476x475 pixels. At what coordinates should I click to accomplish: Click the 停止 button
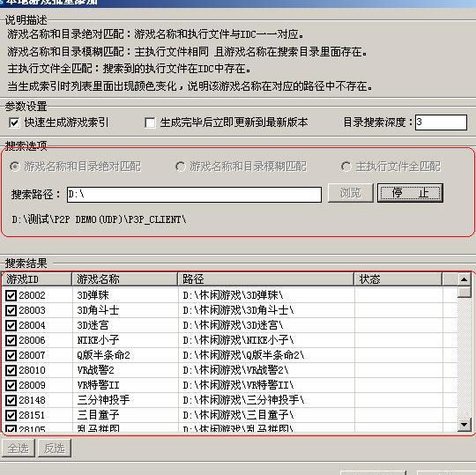click(x=410, y=193)
